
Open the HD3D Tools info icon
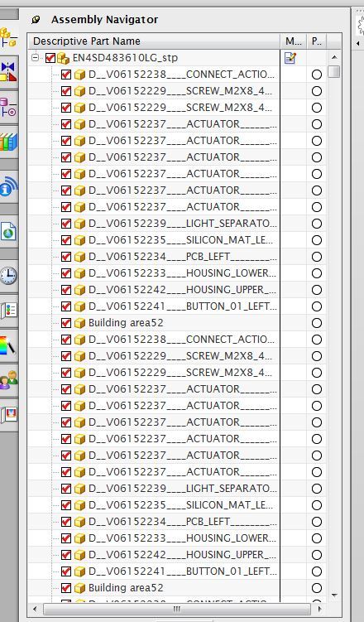click(8, 187)
